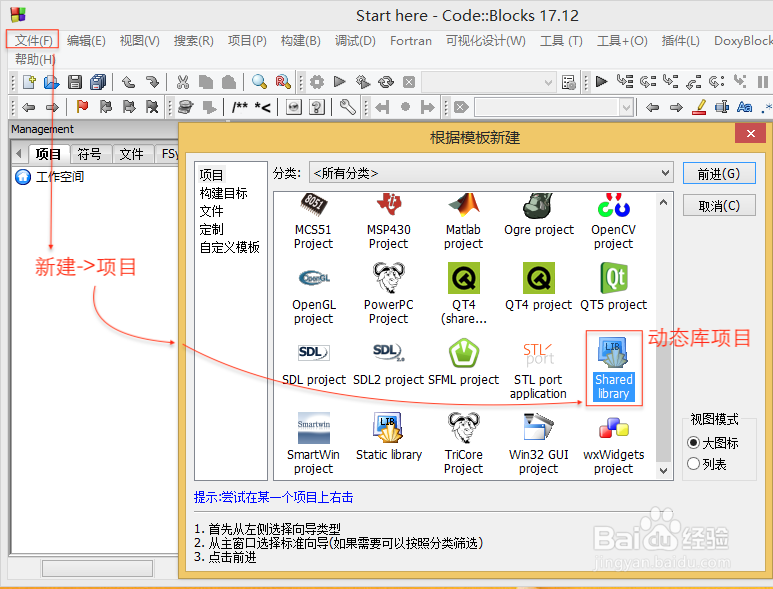The height and width of the screenshot is (589, 773).
Task: Choose the 大图标 view mode radio
Action: (693, 443)
